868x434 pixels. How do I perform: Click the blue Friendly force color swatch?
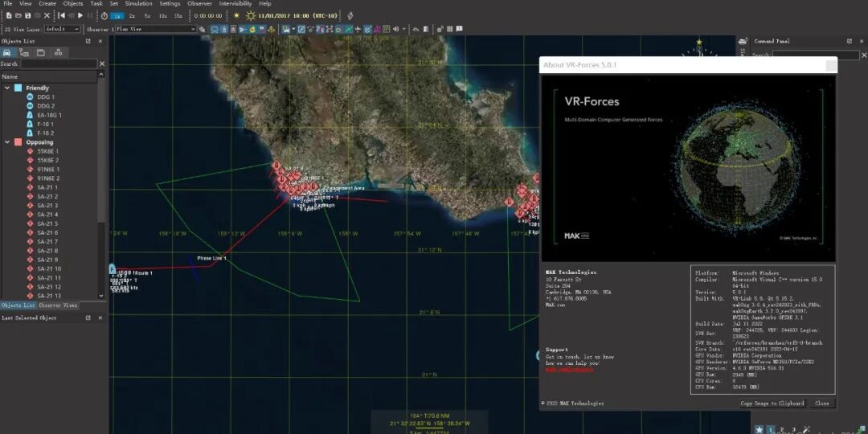(18, 88)
